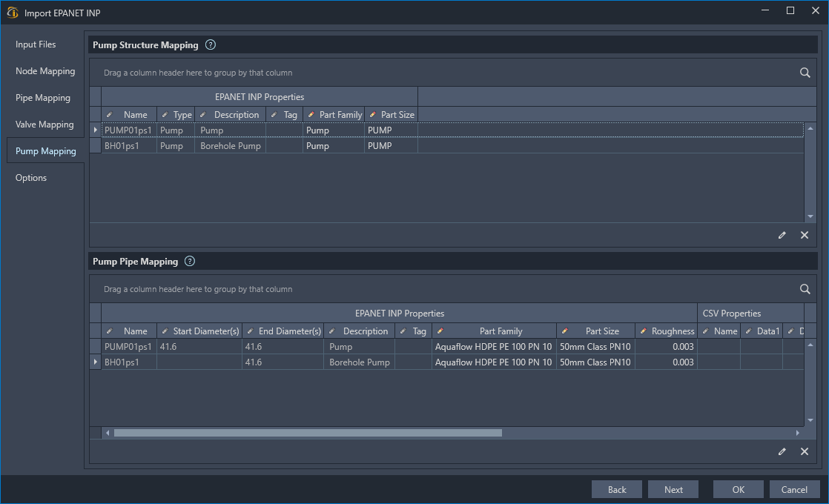This screenshot has height=504, width=829.
Task: Click Start Diameter 41.6 cell for PUMP01ps1
Action: tap(199, 347)
